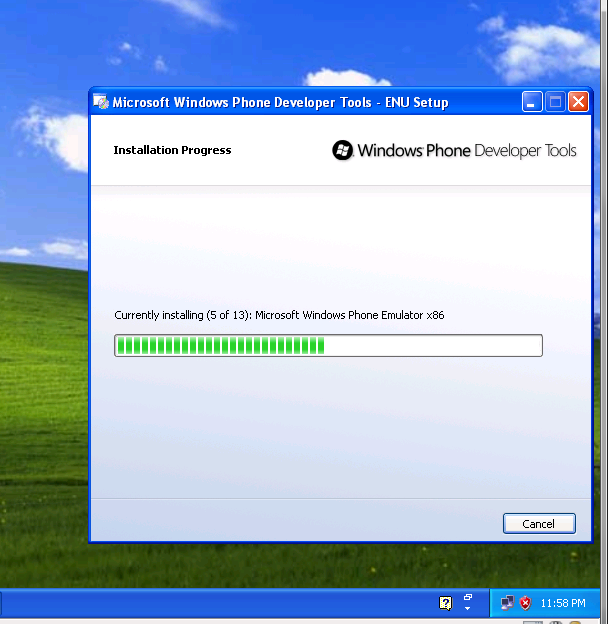
Task: Click the desktop wallpaper sky area
Action: point(300,40)
